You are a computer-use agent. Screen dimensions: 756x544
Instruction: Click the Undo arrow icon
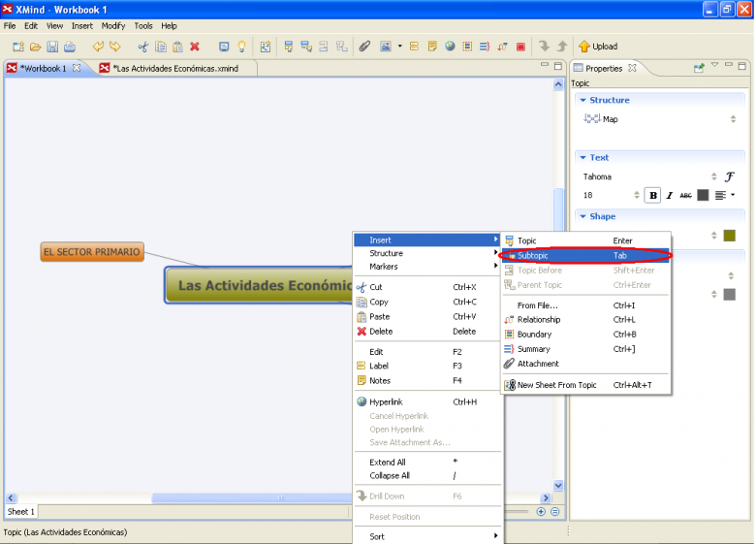(x=98, y=47)
